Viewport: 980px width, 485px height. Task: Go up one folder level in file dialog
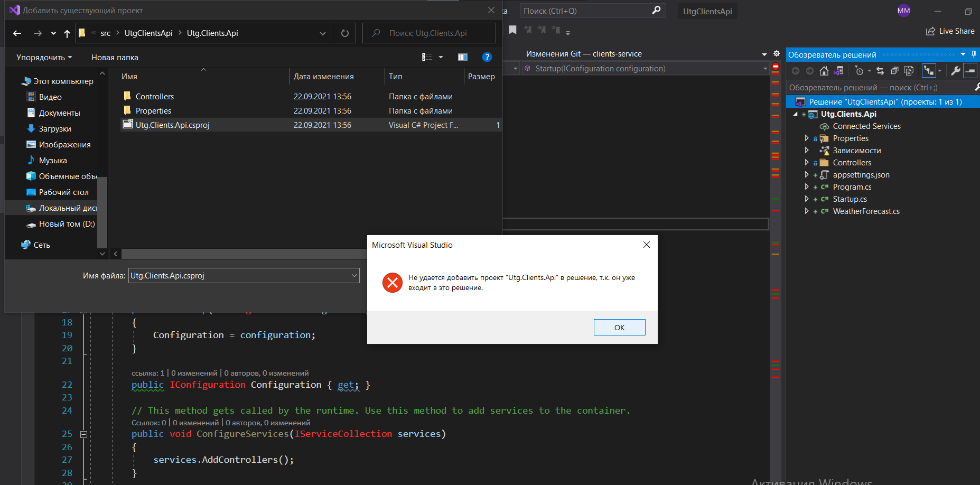[x=67, y=33]
